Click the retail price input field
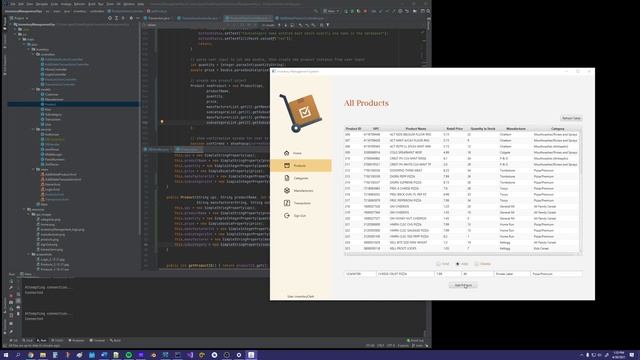640x360 pixels. (x=448, y=274)
